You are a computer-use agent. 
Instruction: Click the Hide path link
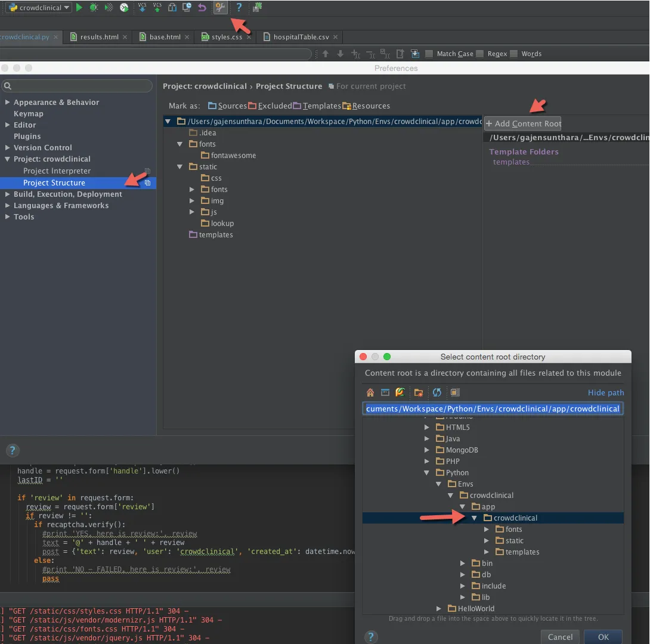click(x=606, y=392)
